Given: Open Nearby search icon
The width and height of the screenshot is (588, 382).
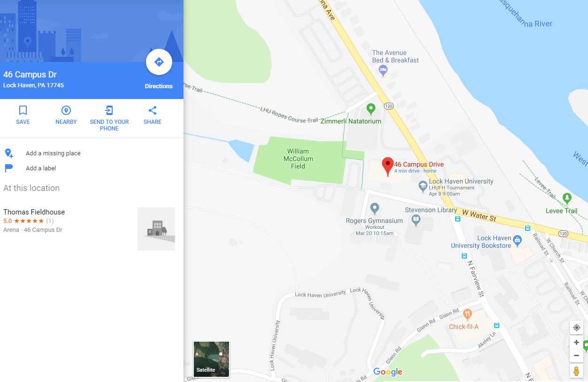Looking at the screenshot, I should [66, 110].
